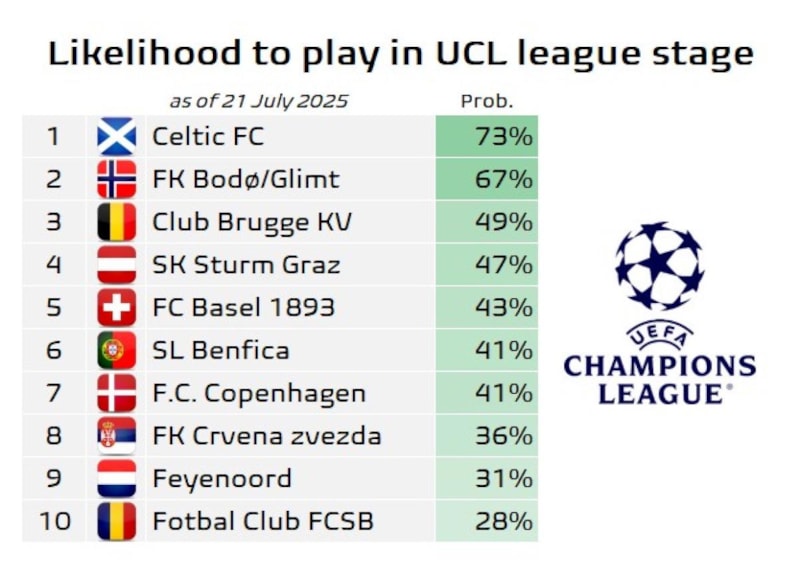Image resolution: width=800 pixels, height=578 pixels.
Task: Click the Portugal flag beside SL Benfica
Action: click(117, 350)
